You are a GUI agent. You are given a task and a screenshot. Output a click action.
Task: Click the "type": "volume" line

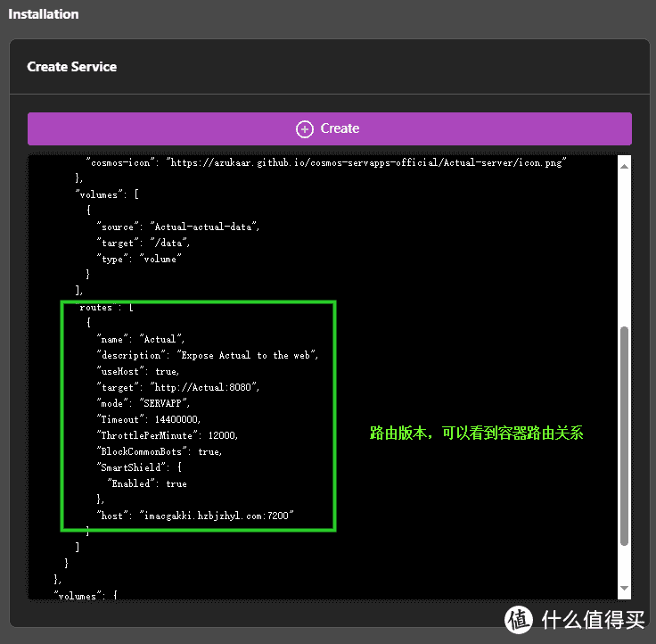(139, 259)
